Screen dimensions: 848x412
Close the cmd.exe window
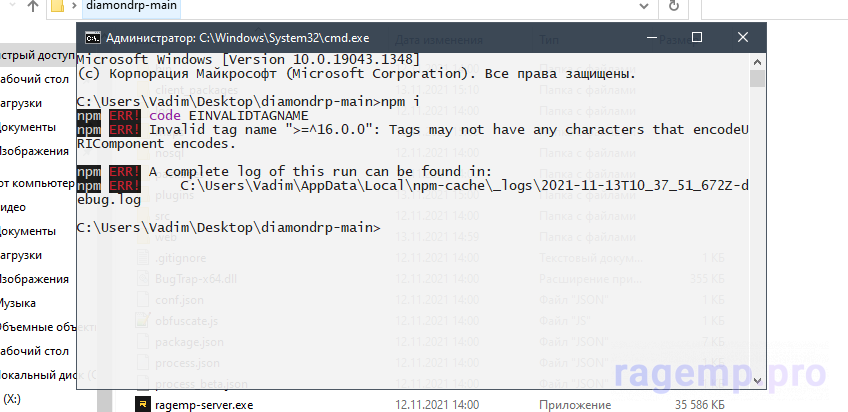point(743,37)
